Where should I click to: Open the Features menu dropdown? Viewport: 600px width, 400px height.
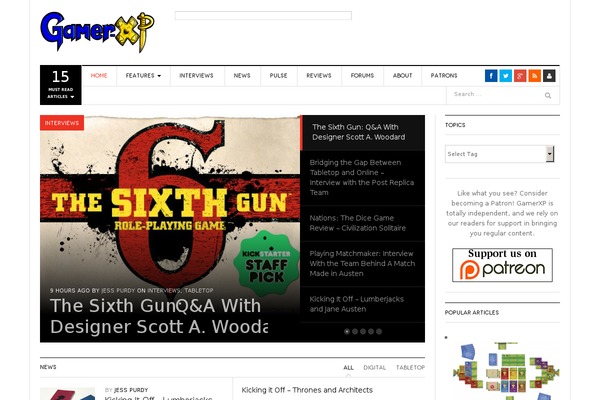click(x=143, y=76)
